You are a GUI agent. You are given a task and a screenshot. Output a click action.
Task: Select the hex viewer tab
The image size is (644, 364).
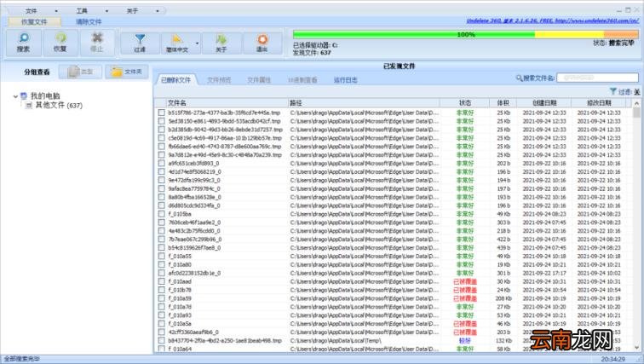(302, 80)
